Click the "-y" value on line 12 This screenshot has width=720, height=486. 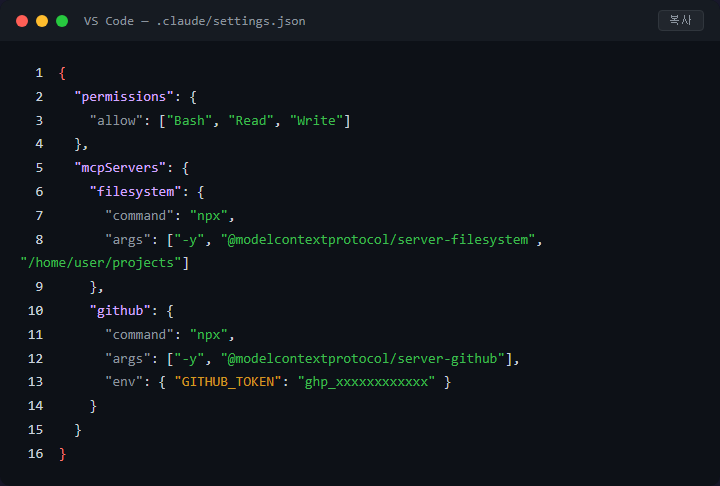[x=189, y=359]
